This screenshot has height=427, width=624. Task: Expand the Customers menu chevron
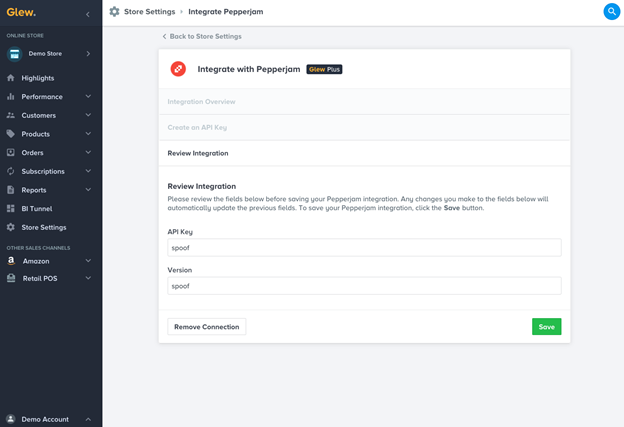88,115
